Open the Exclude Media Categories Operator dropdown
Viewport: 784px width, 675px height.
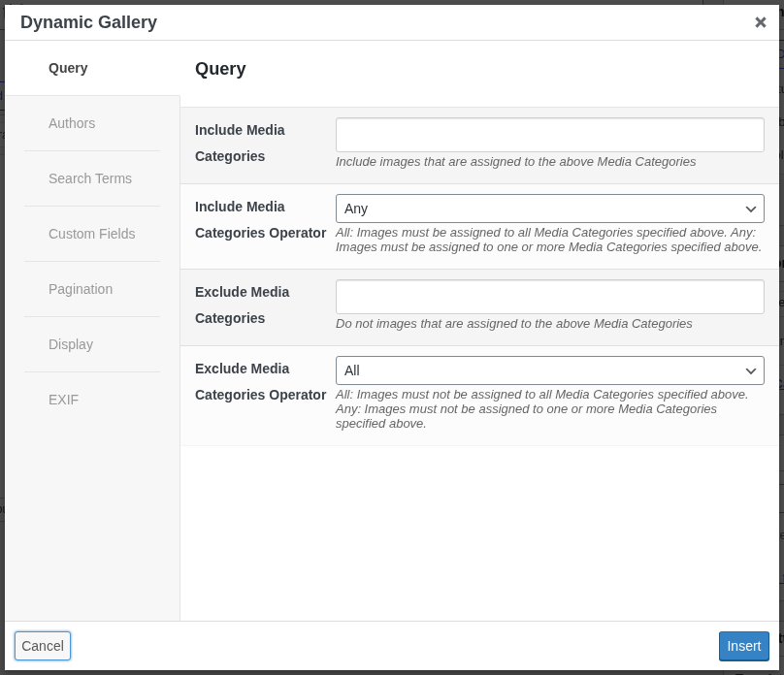(x=549, y=370)
